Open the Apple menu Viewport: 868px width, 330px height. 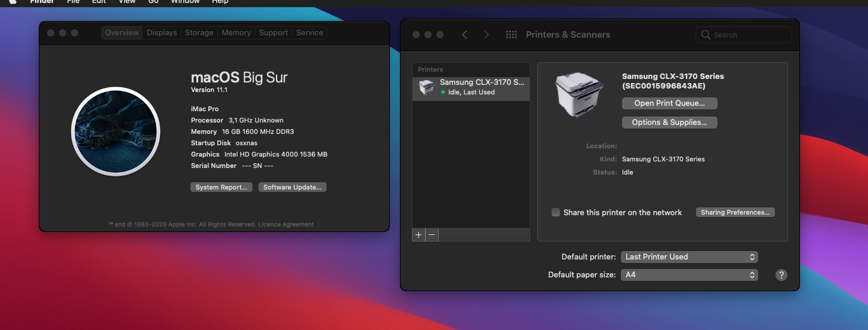13,2
